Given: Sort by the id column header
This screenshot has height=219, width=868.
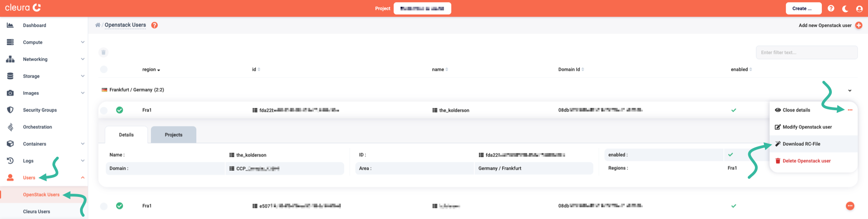Looking at the screenshot, I should coord(256,69).
